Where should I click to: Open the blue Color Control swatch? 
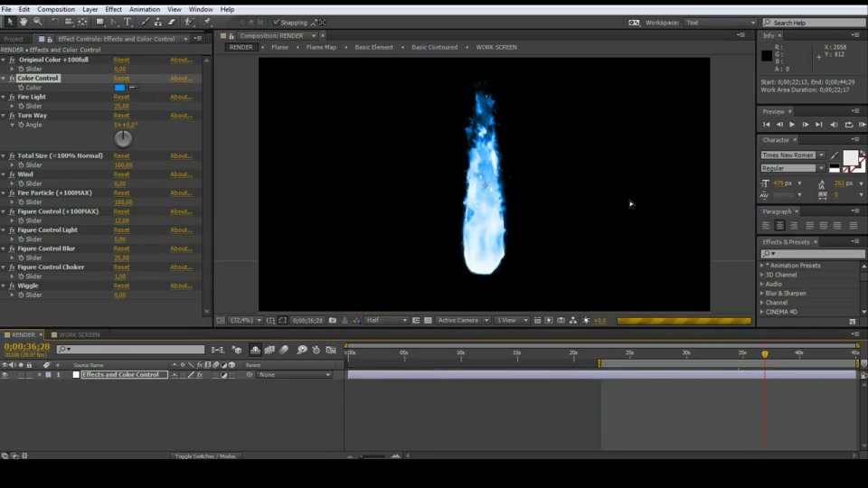[119, 88]
